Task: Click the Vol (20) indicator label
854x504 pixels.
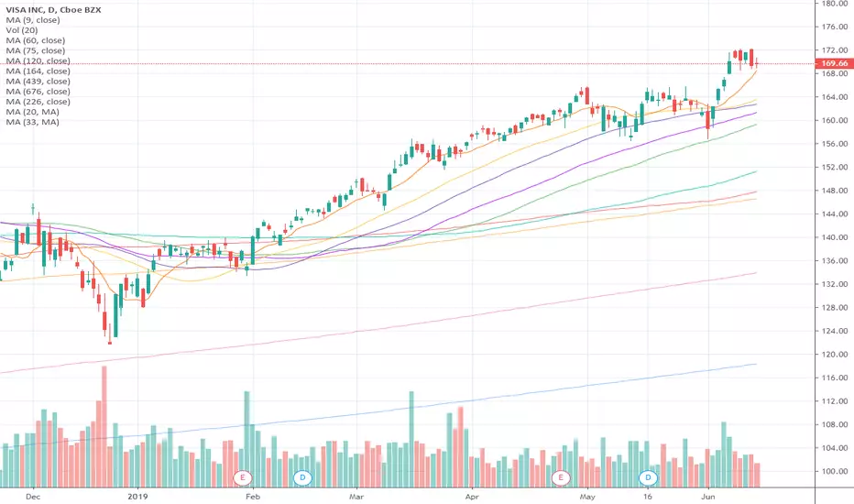Action: (22, 30)
